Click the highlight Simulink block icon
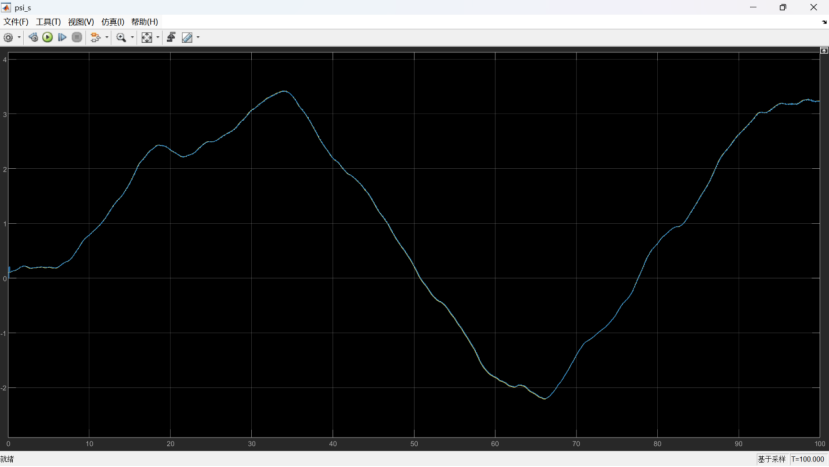Image resolution: width=829 pixels, height=467 pixels. tap(95, 37)
